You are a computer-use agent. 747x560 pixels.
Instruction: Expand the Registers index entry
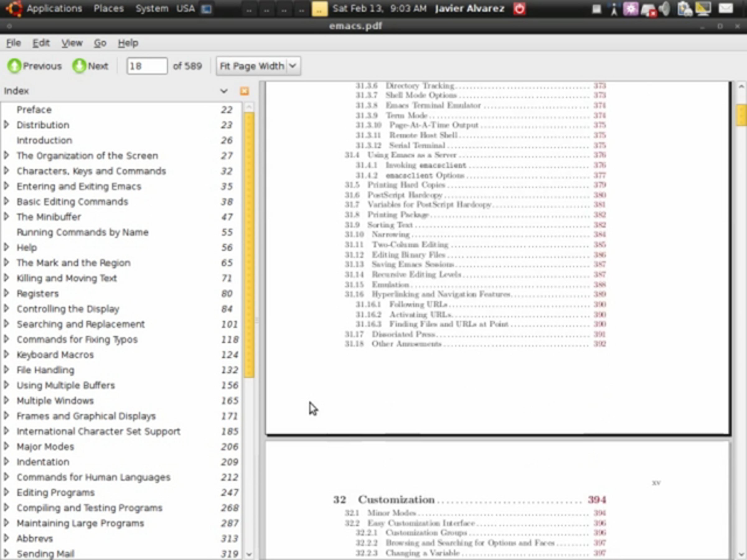(6, 293)
